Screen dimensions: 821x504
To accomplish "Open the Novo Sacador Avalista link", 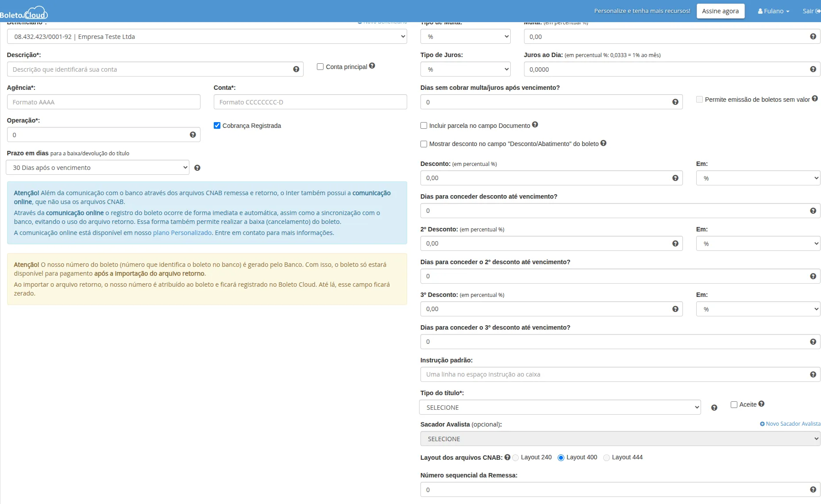I will tap(790, 424).
